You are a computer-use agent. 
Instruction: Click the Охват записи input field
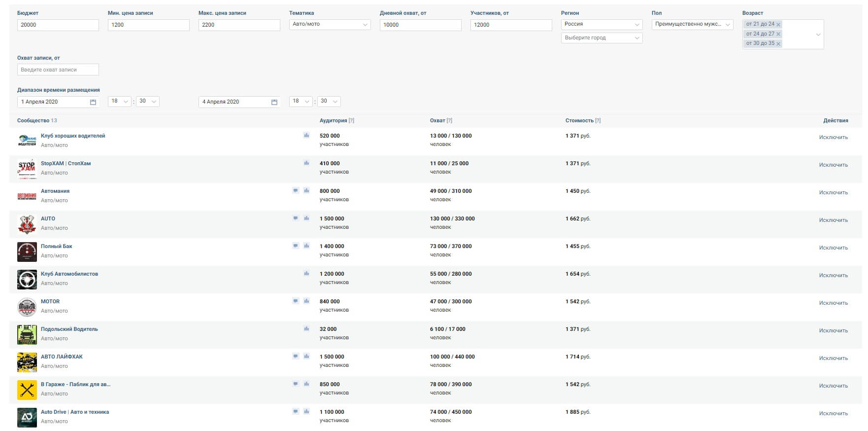[x=58, y=70]
